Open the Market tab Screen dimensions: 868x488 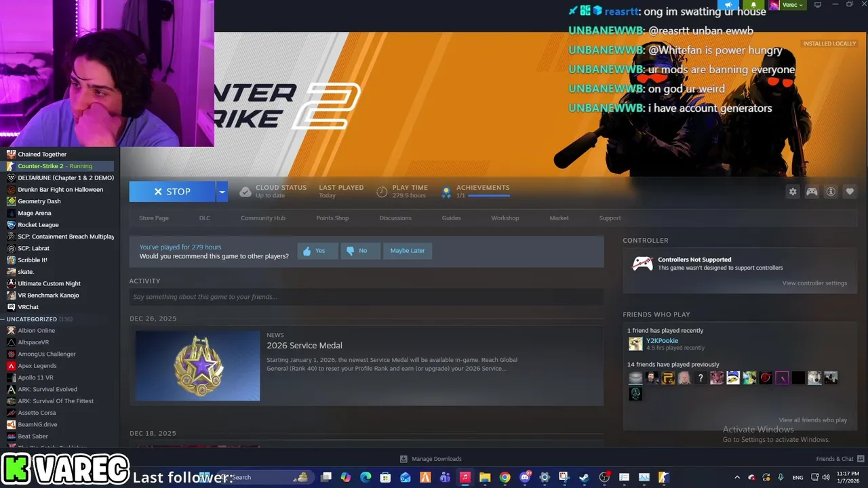pyautogui.click(x=559, y=218)
